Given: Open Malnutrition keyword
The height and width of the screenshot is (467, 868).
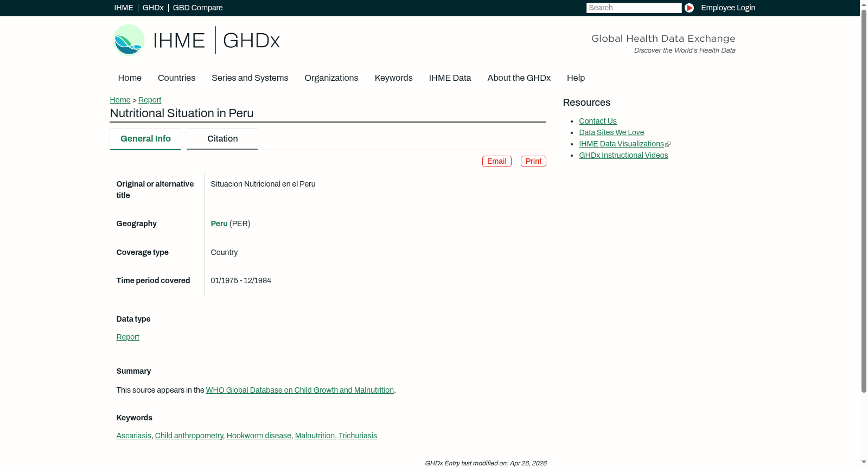Looking at the screenshot, I should 315,436.
